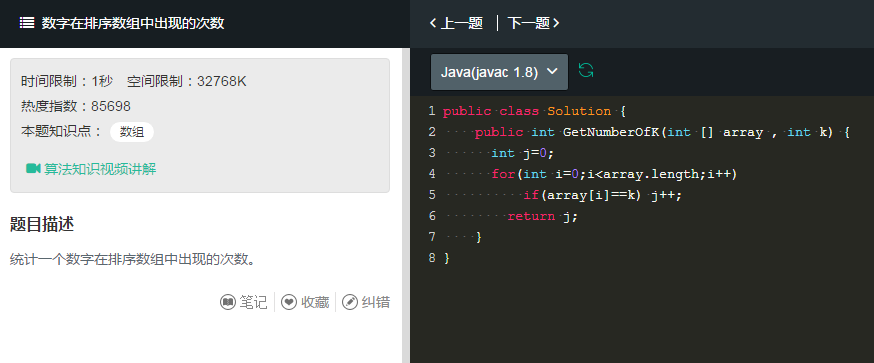The image size is (874, 363).
Task: Click the 笔记 label
Action: point(254,302)
